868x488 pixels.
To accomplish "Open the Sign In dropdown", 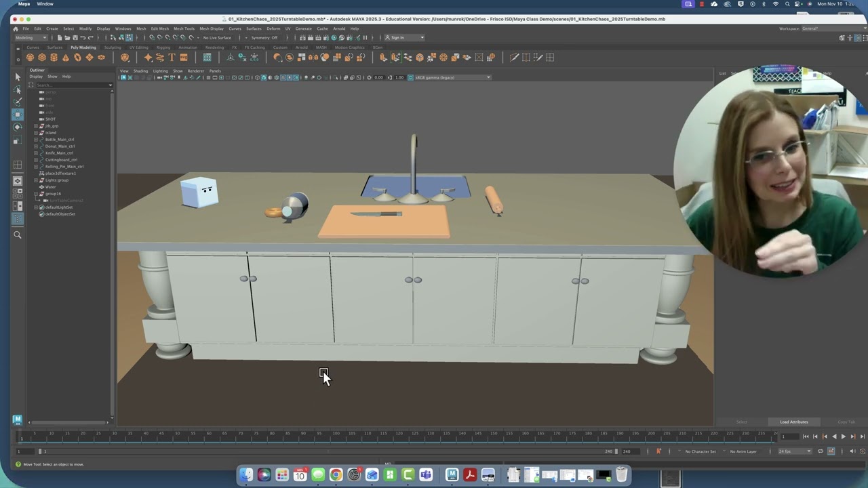I will (404, 38).
